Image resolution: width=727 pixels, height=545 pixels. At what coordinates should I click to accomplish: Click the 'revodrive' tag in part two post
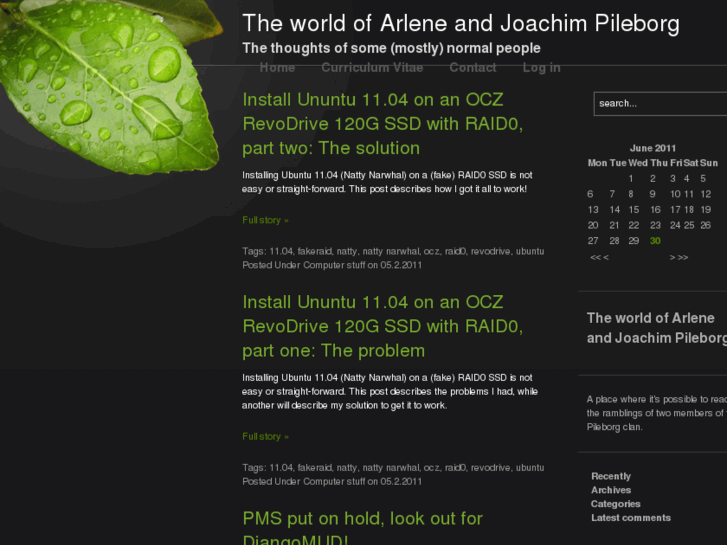point(491,251)
